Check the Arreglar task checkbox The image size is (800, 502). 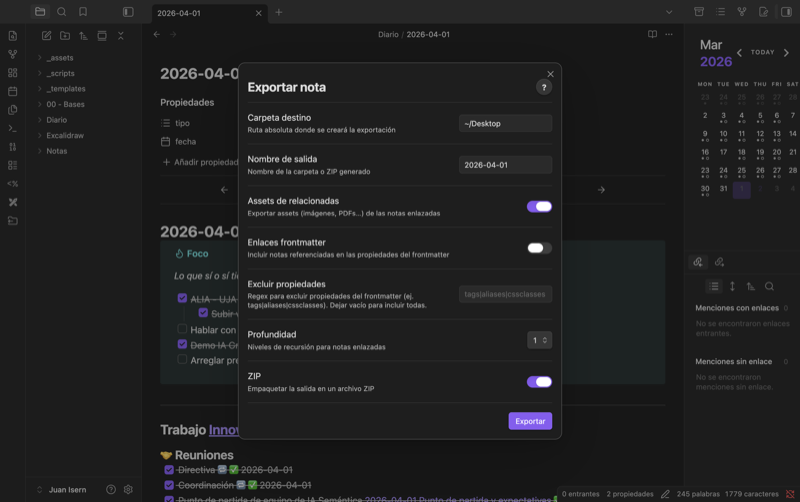point(182,359)
